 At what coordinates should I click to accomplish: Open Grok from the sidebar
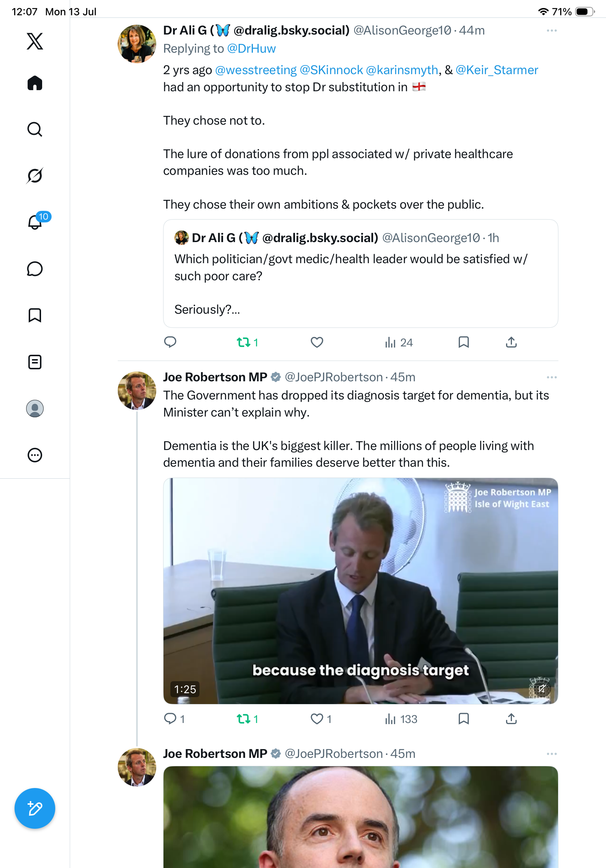[x=35, y=176]
